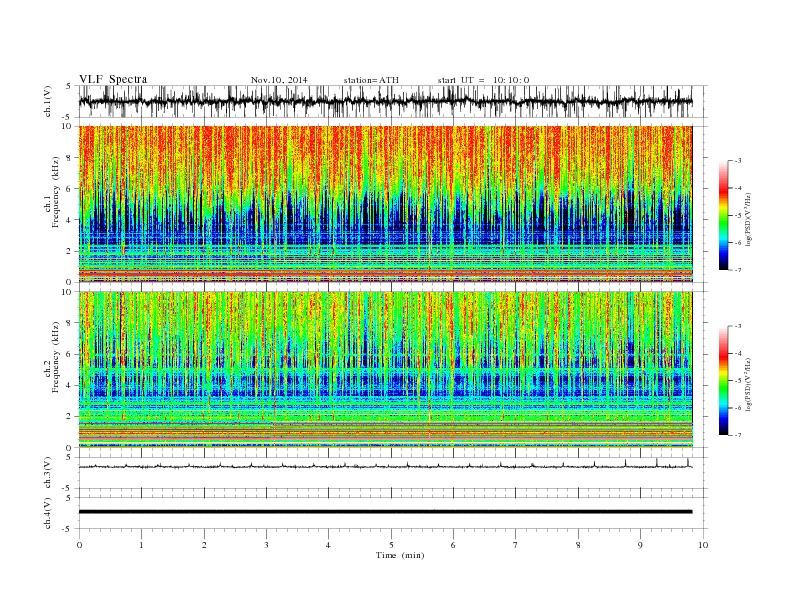Click the 'Time (min)' axis label
This screenshot has height=612, width=792.
[400, 555]
